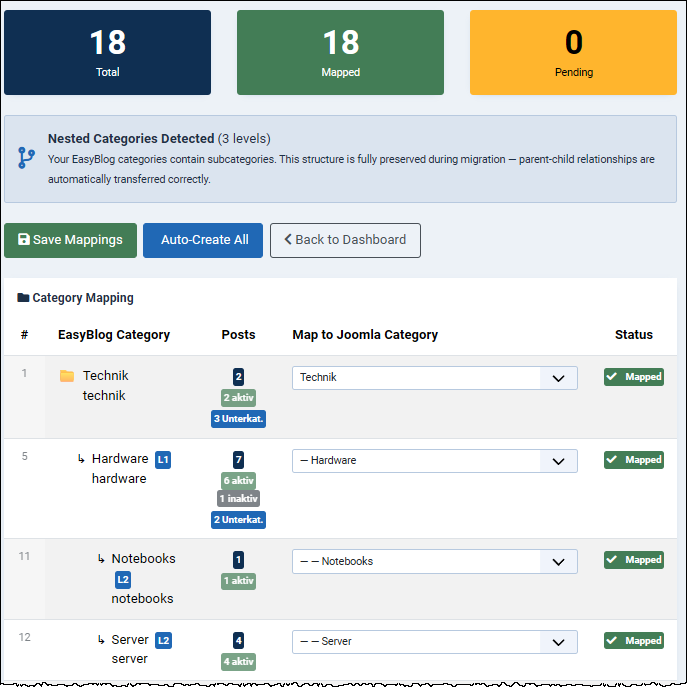Image resolution: width=687 pixels, height=688 pixels.
Task: Open the Server Joomla category dropdown
Action: (434, 641)
